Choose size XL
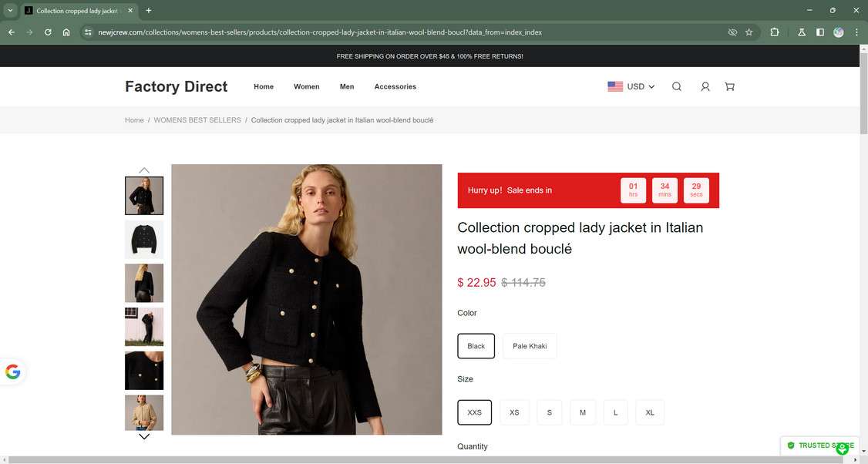Viewport: 868px width, 464px height. tap(649, 412)
